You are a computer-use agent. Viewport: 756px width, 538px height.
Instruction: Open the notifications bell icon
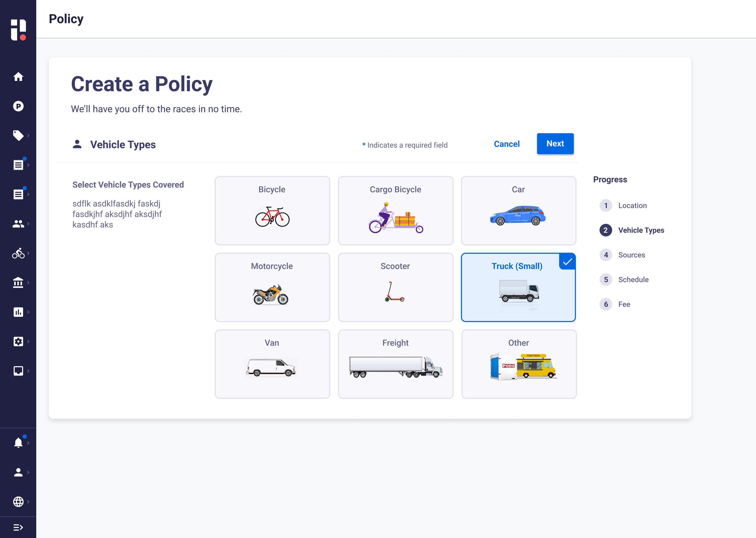click(x=18, y=443)
